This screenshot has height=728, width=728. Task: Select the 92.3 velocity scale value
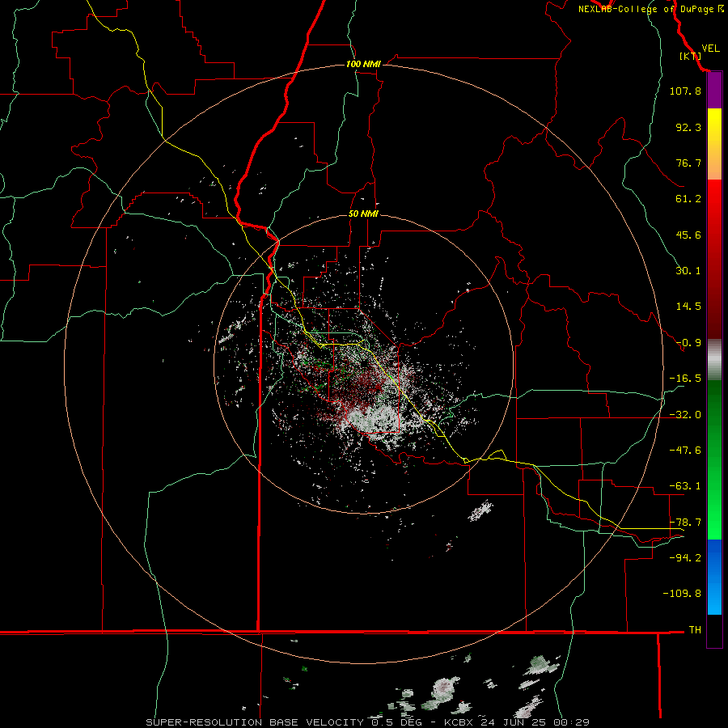tap(688, 127)
